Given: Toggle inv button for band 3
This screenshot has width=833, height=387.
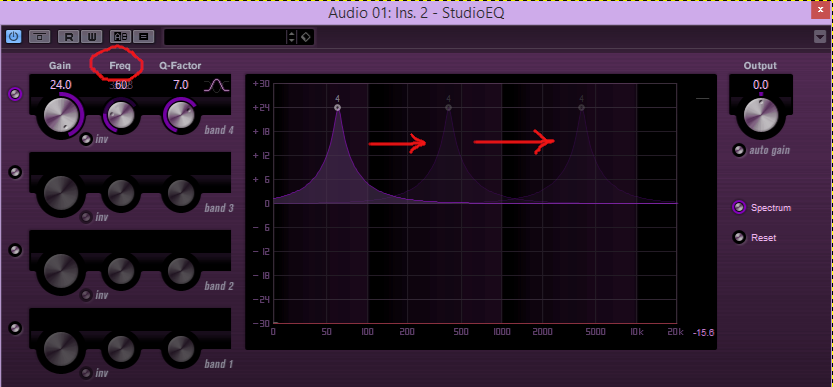Looking at the screenshot, I should pyautogui.click(x=86, y=217).
